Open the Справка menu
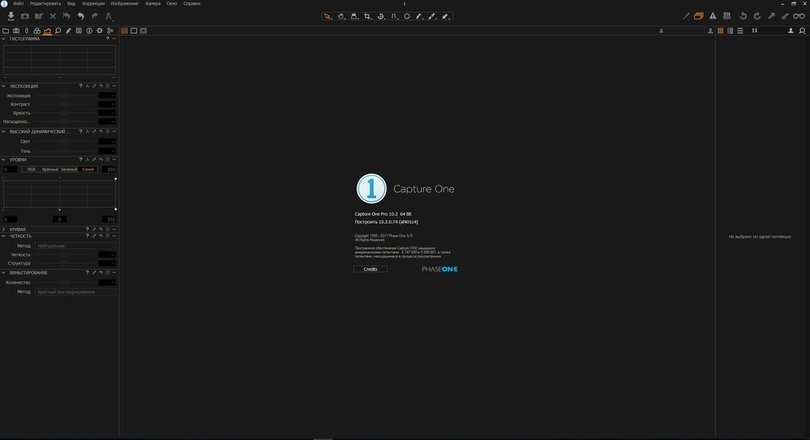810x440 pixels. [x=192, y=4]
